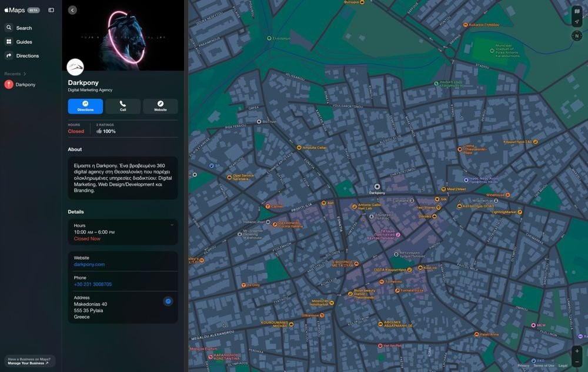588x372 pixels.
Task: Select the Hellenic Post marker
Action: coord(268,222)
